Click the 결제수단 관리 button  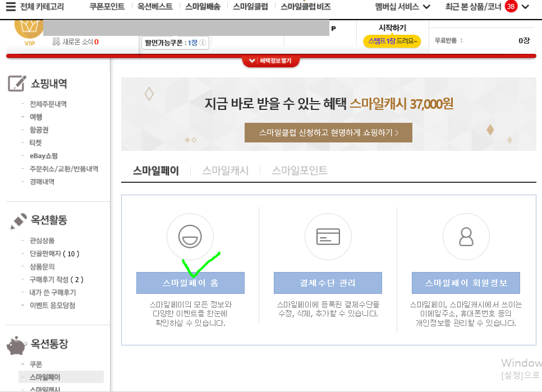click(328, 283)
